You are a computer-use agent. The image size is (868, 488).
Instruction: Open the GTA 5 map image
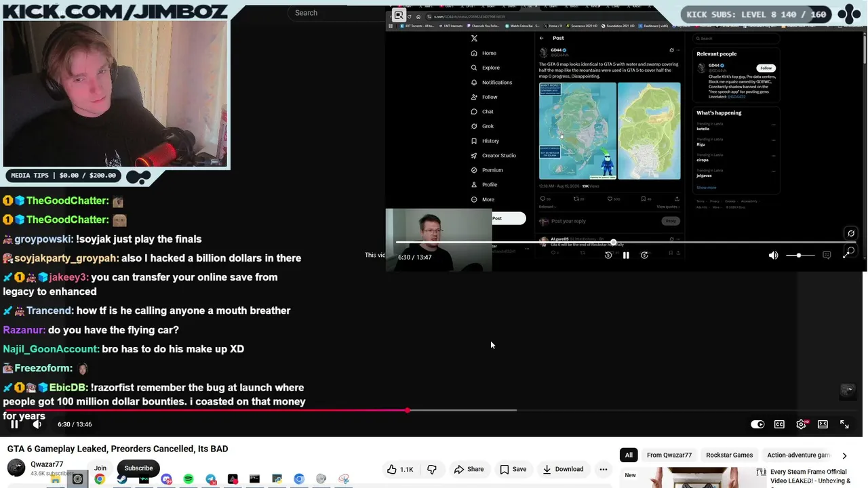pos(649,131)
